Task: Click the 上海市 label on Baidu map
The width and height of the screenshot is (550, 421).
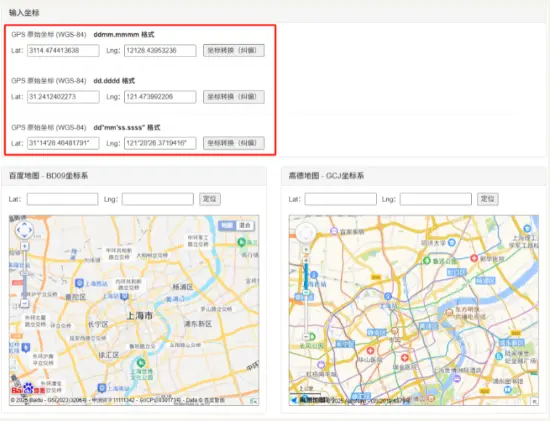Action: (140, 316)
